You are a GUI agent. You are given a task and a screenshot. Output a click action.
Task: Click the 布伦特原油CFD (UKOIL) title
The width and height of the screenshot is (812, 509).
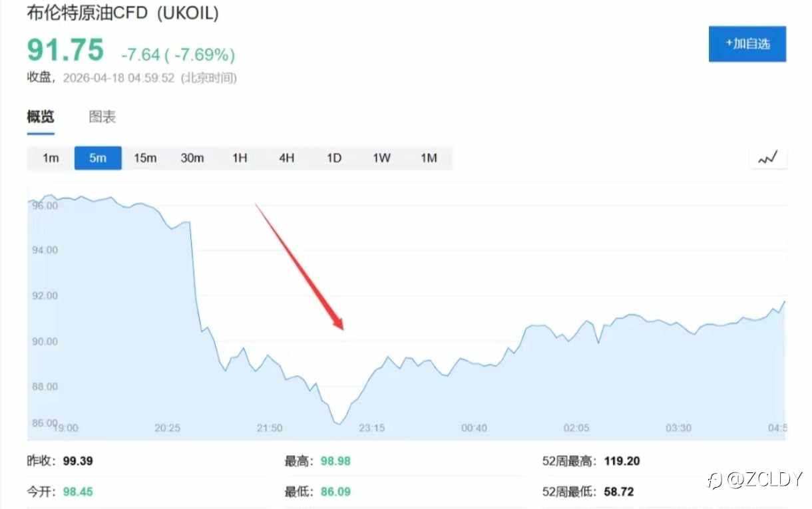pos(122,13)
